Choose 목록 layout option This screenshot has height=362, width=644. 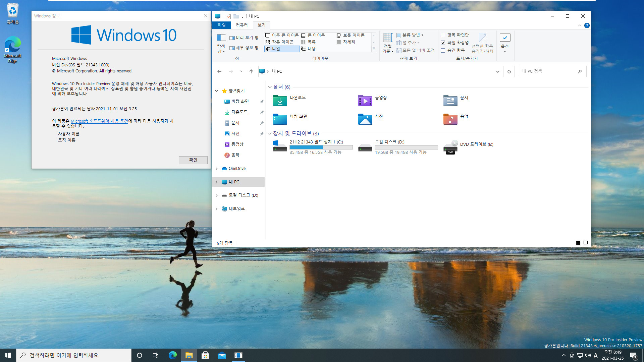[x=309, y=42]
